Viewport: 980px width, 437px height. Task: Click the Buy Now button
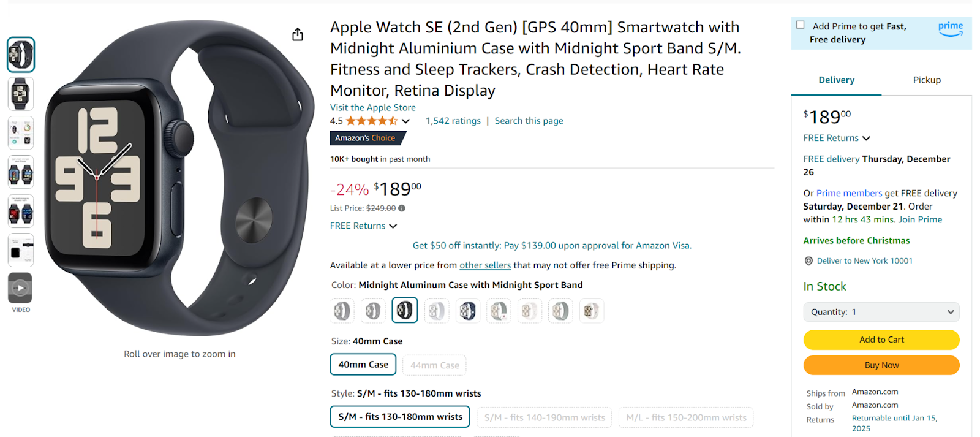pos(881,365)
